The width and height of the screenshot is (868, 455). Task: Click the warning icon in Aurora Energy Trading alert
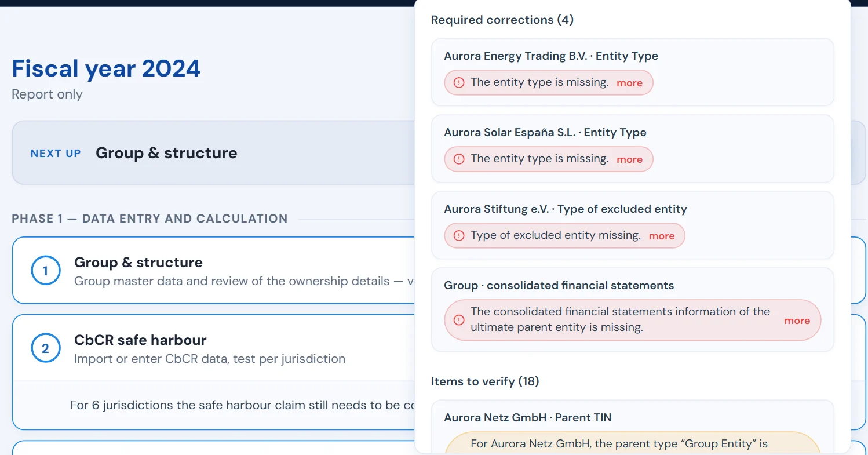[x=459, y=83]
